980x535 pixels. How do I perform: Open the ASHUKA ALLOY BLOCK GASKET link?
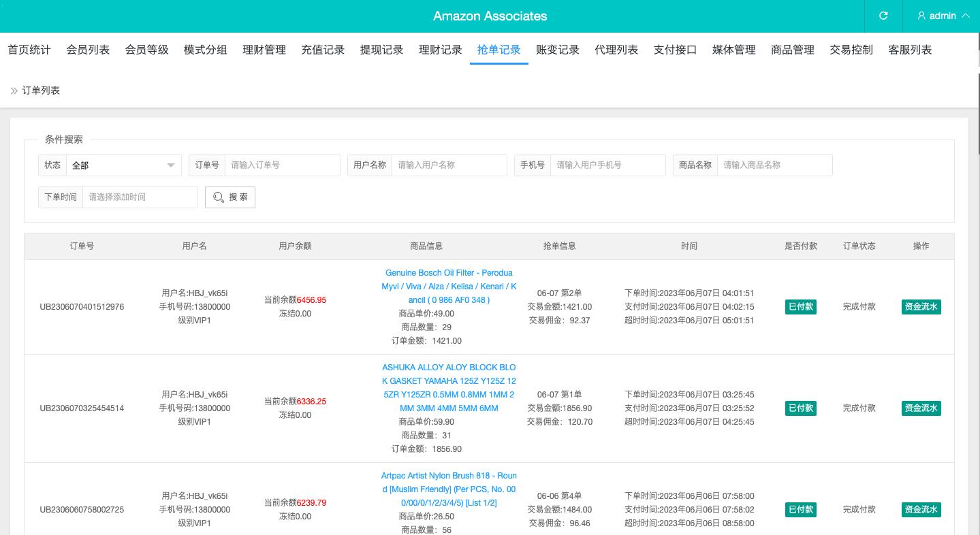(449, 387)
